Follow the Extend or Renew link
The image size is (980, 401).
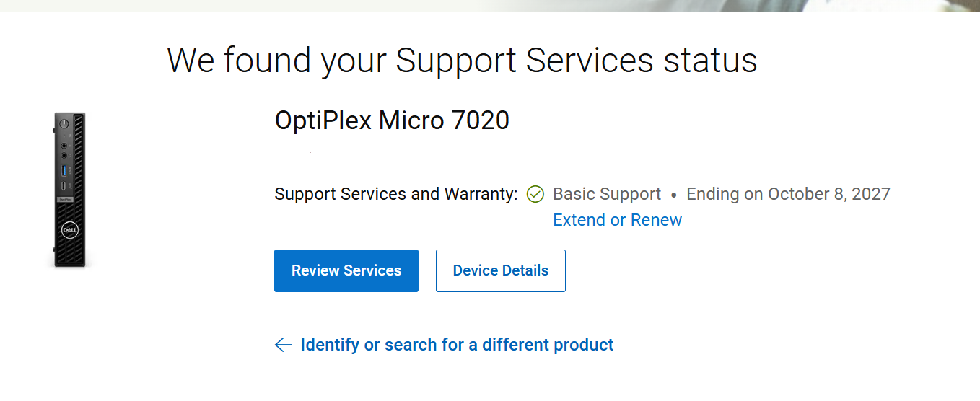[x=617, y=220]
